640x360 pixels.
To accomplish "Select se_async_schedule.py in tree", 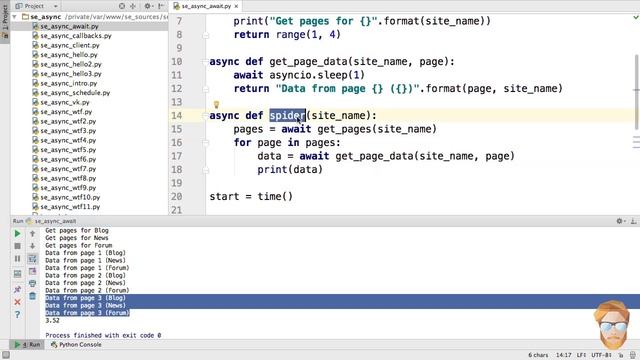I will [x=75, y=93].
